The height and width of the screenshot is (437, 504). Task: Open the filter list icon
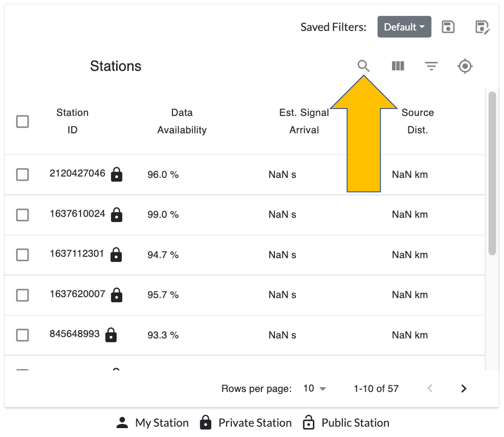pos(432,66)
